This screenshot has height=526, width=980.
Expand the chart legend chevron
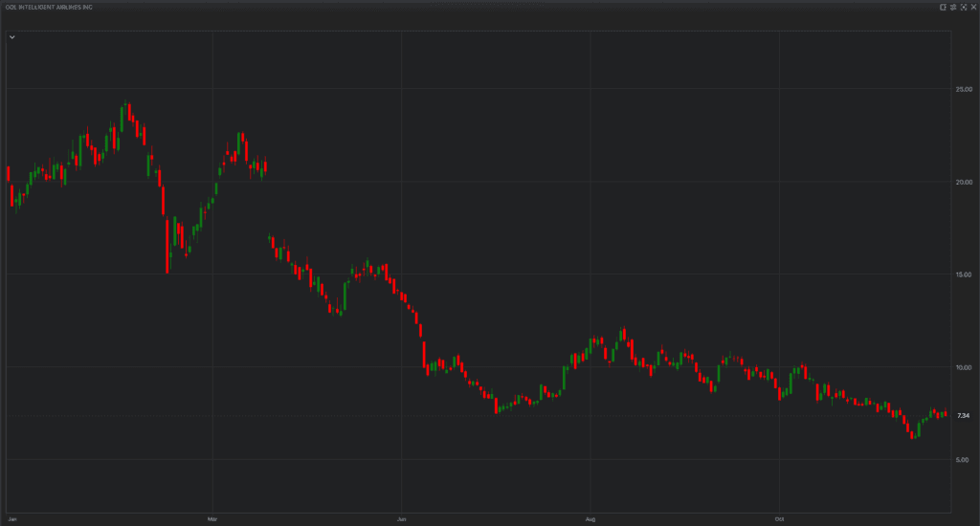pyautogui.click(x=11, y=37)
